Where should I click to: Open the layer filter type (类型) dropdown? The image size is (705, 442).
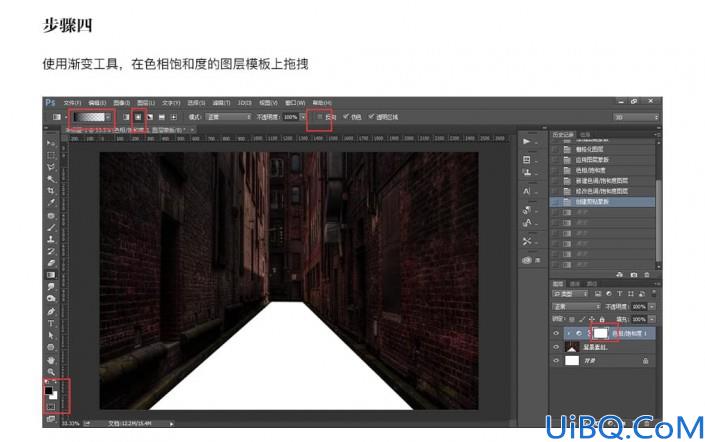[570, 294]
